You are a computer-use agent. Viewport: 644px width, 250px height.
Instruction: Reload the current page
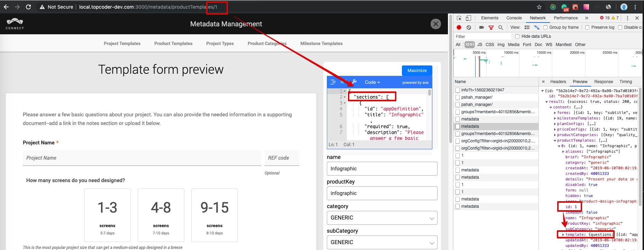(x=28, y=7)
